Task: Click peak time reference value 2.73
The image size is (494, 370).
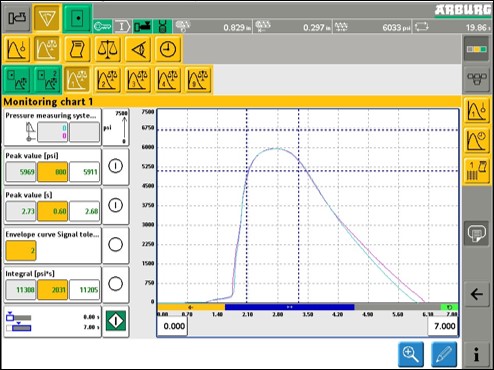Action: click(21, 211)
